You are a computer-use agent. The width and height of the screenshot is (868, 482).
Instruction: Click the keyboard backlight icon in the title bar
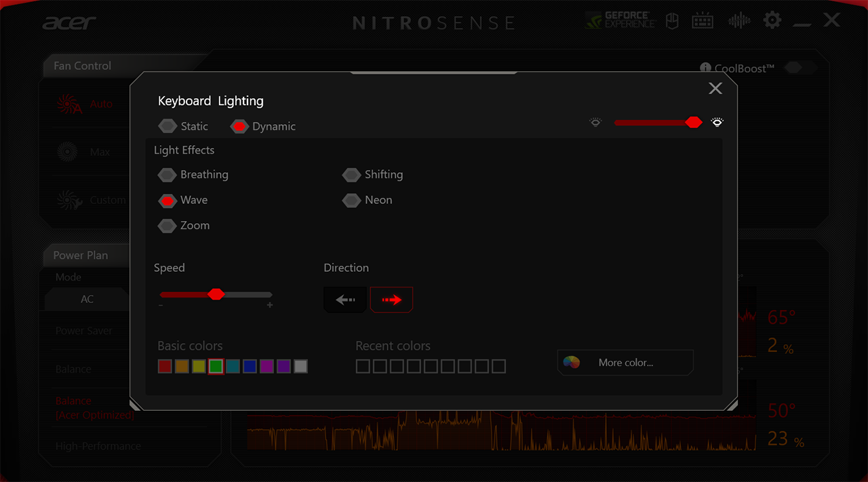point(703,20)
